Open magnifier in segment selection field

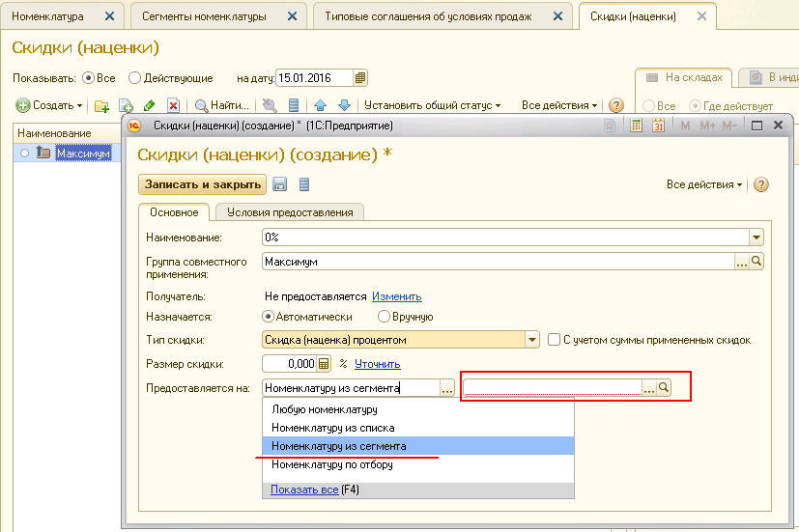[663, 387]
